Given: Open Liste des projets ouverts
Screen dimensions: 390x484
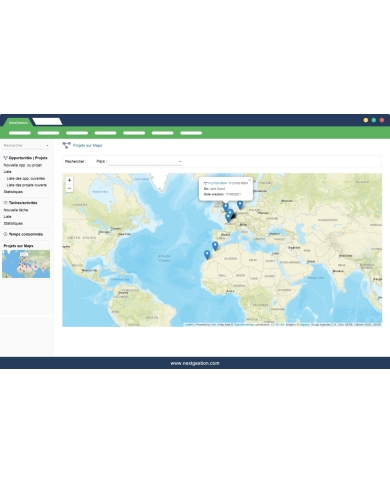Looking at the screenshot, I should pyautogui.click(x=27, y=185).
